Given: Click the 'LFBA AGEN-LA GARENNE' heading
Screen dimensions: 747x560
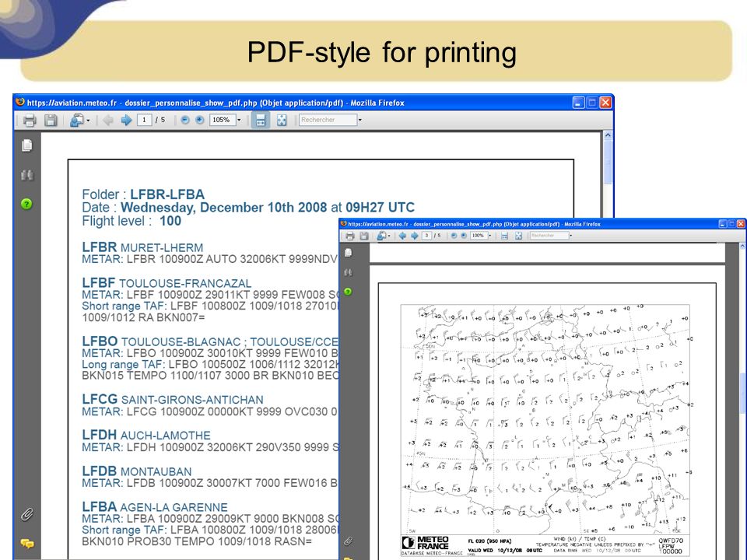Looking at the screenshot, I should (x=155, y=507).
